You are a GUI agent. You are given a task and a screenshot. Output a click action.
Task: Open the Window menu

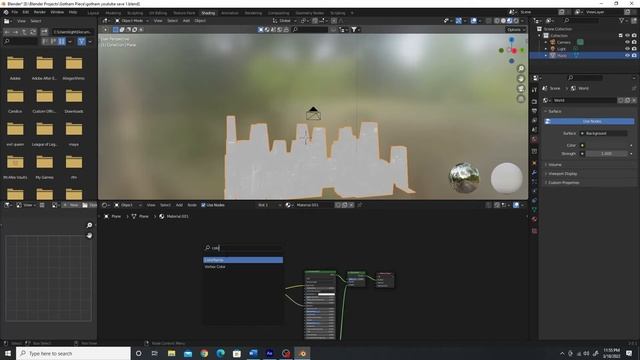point(57,12)
